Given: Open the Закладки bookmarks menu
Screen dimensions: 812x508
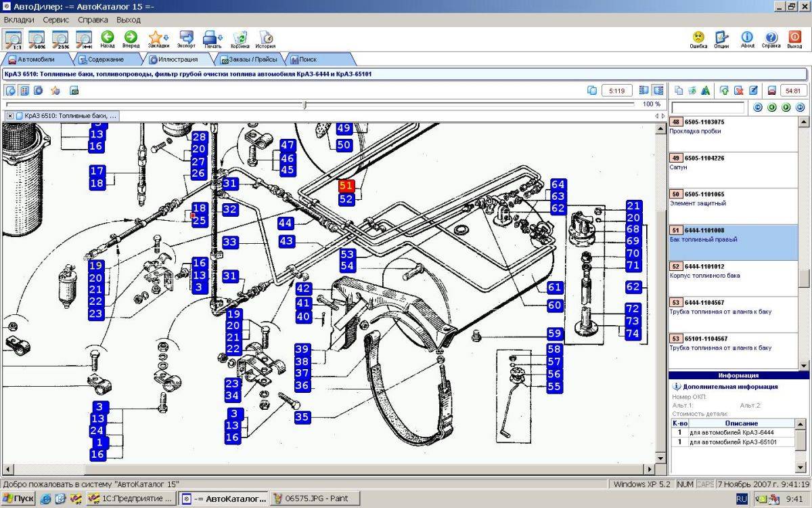Looking at the screenshot, I should (x=158, y=39).
